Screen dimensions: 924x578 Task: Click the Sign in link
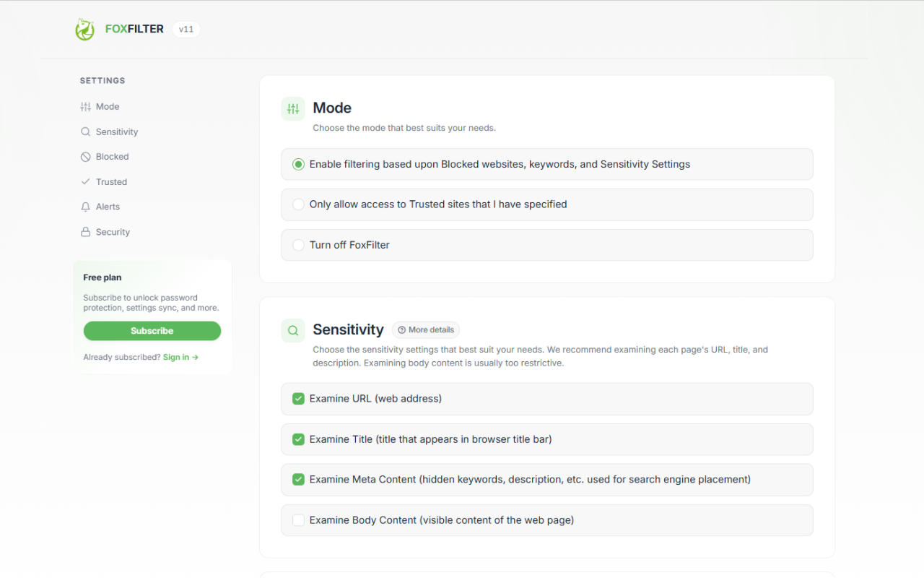(180, 357)
